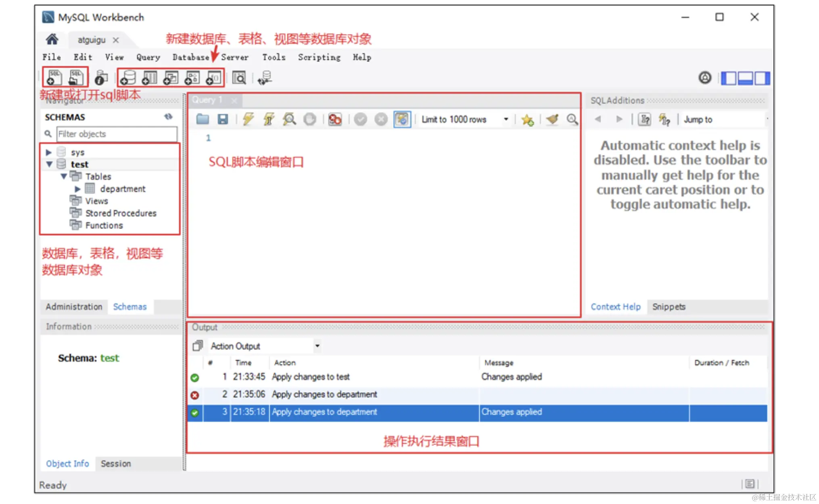
Task: Switch to the Administration tab
Action: click(74, 306)
